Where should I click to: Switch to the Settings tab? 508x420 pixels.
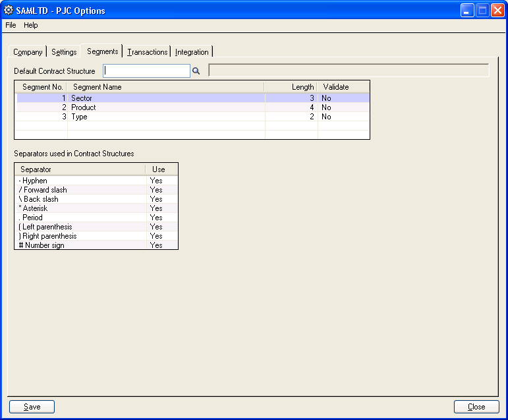click(64, 52)
